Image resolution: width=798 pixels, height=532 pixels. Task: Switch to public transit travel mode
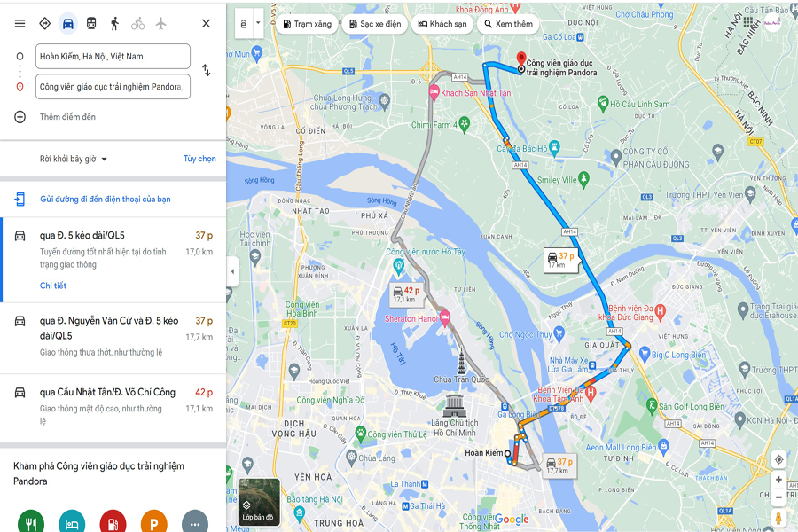(91, 23)
